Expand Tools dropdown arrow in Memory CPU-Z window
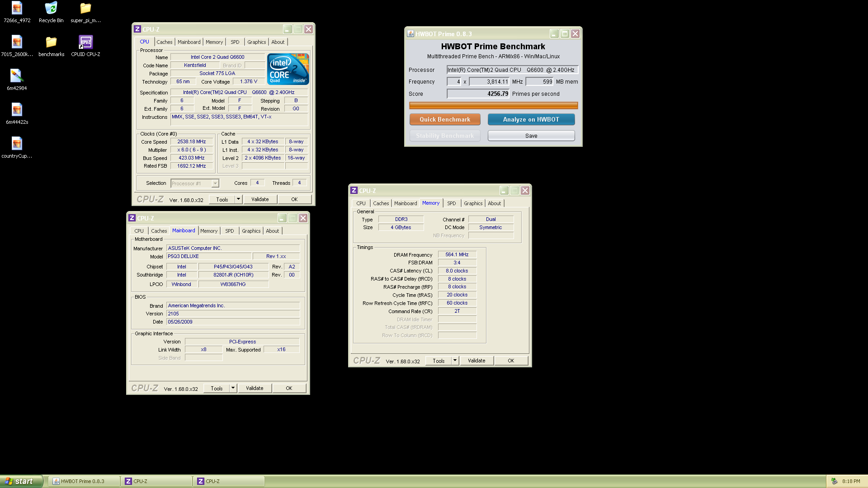This screenshot has width=868, height=488. pyautogui.click(x=455, y=361)
